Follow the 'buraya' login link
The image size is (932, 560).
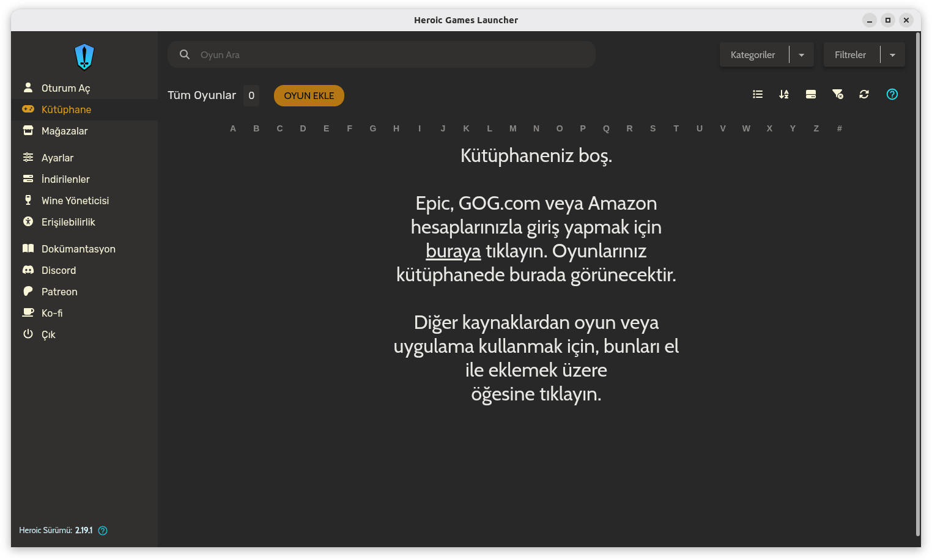pyautogui.click(x=453, y=251)
